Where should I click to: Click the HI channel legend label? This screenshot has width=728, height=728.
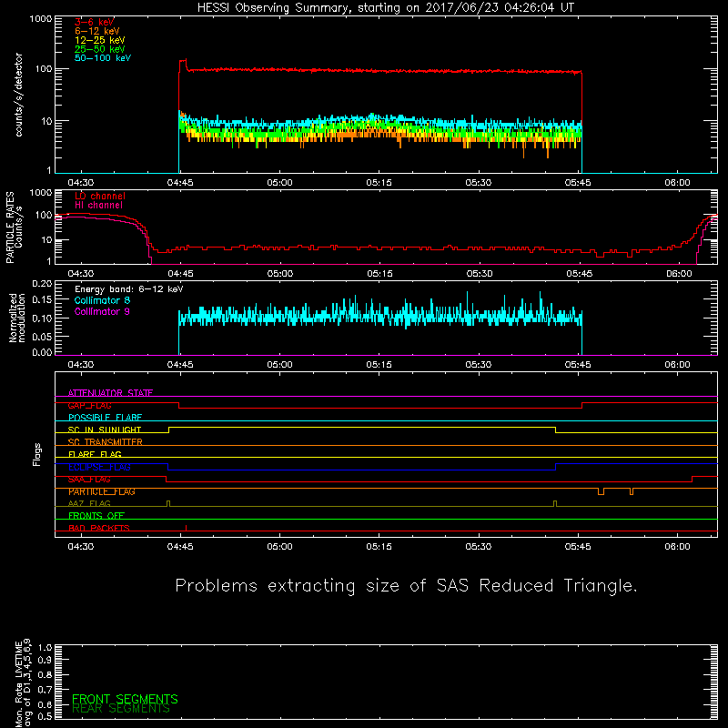pyautogui.click(x=98, y=206)
